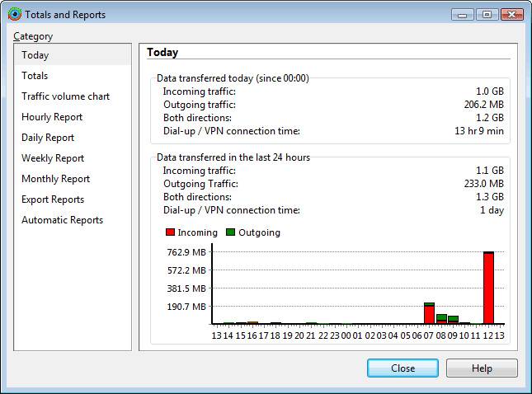Click the chart bar at hour 08

pyautogui.click(x=441, y=318)
